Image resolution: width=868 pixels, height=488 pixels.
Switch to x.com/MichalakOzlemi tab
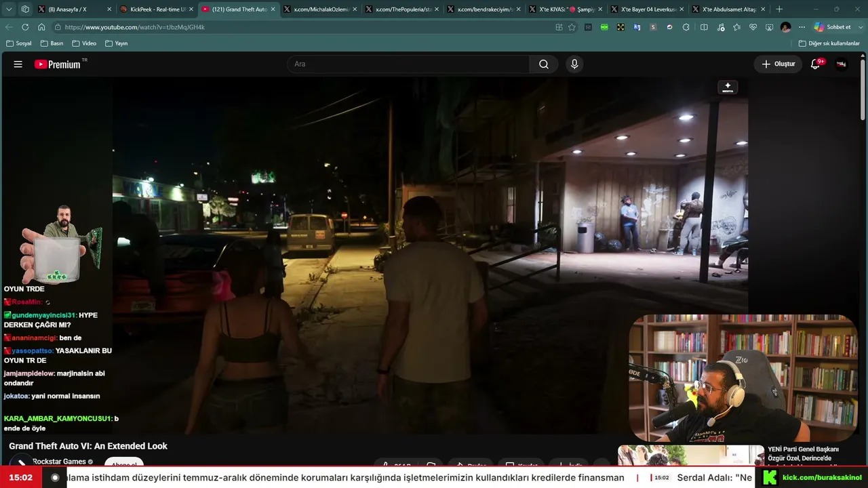[x=319, y=9]
